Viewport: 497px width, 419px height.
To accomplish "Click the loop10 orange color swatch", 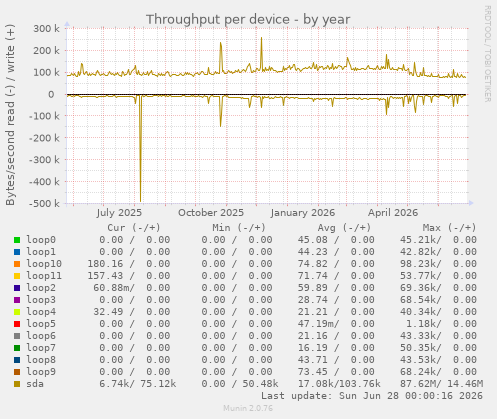I will pyautogui.click(x=17, y=264).
